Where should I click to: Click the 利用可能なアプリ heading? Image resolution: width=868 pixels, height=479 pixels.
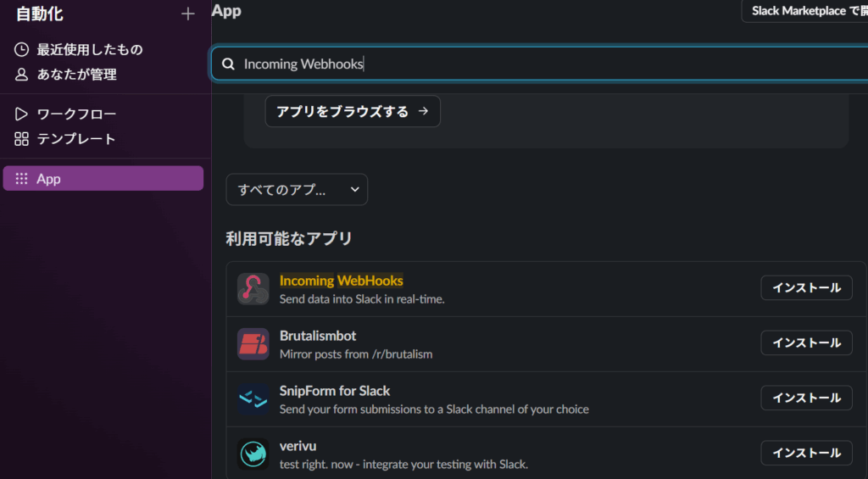pos(289,239)
